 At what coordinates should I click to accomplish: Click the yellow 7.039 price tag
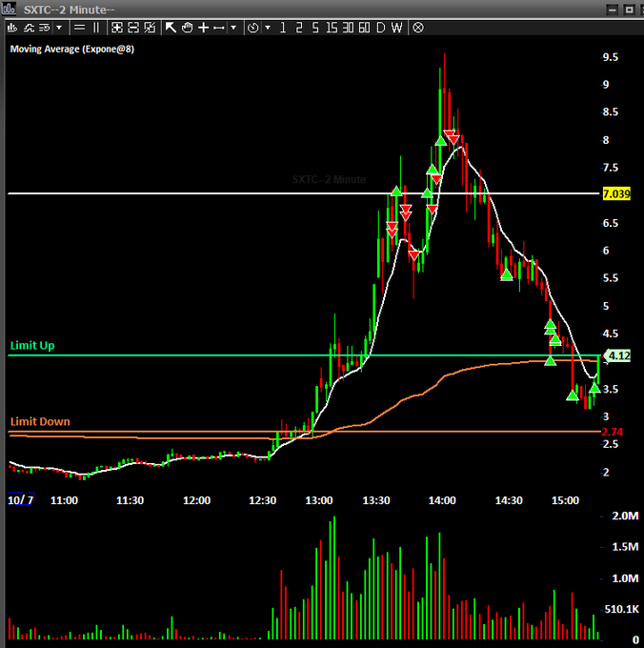click(x=616, y=193)
